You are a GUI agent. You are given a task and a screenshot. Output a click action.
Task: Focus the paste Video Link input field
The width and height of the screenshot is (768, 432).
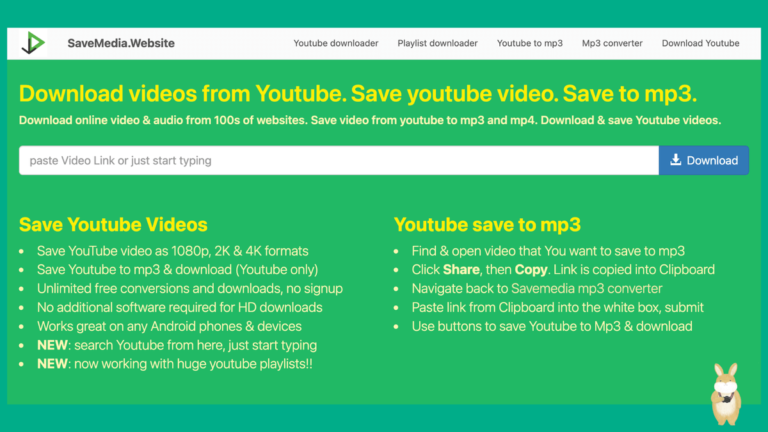point(339,160)
